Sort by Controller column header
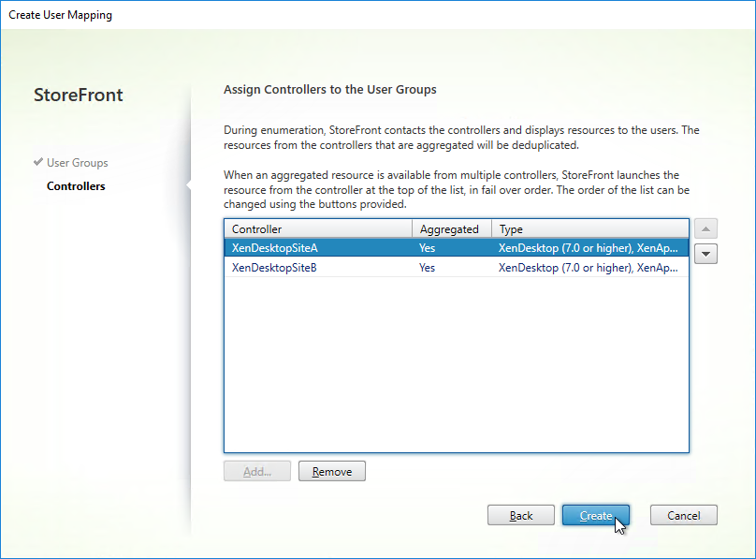This screenshot has width=756, height=559. coord(318,229)
